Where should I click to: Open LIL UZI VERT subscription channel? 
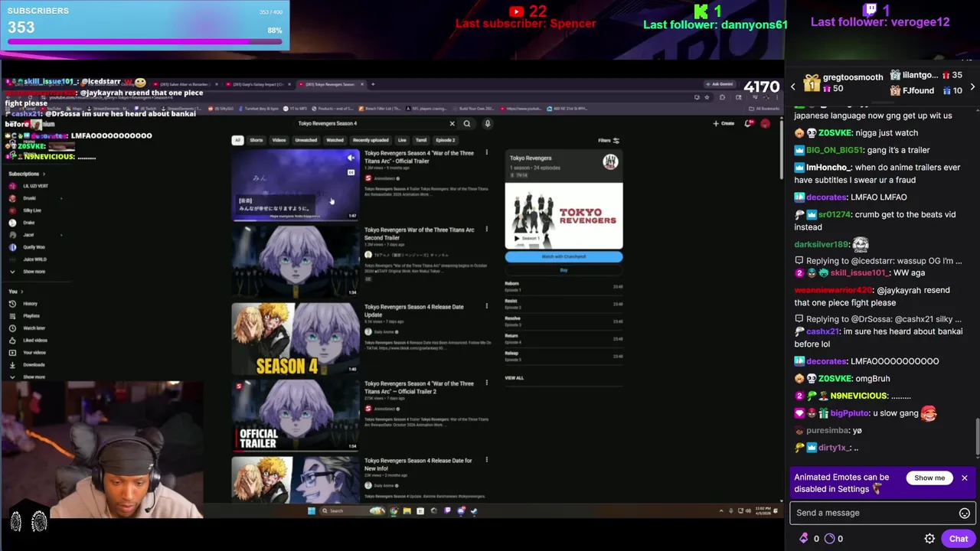coord(35,186)
